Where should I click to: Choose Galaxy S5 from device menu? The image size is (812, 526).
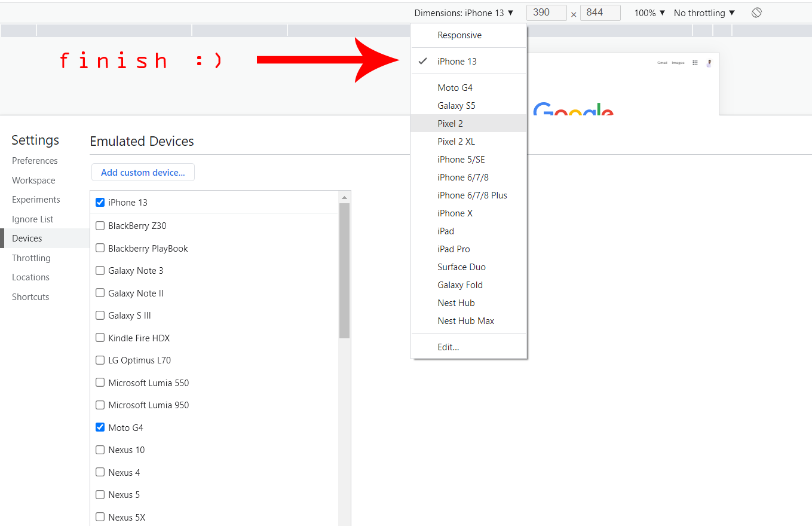(469, 106)
